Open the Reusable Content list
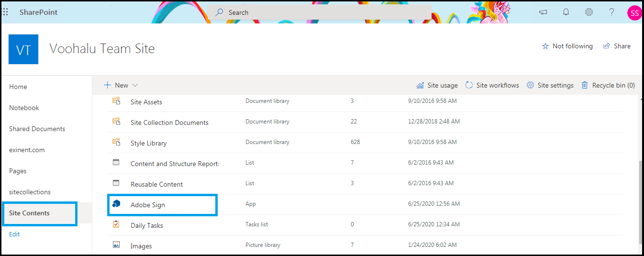The height and width of the screenshot is (256, 644). [x=157, y=184]
